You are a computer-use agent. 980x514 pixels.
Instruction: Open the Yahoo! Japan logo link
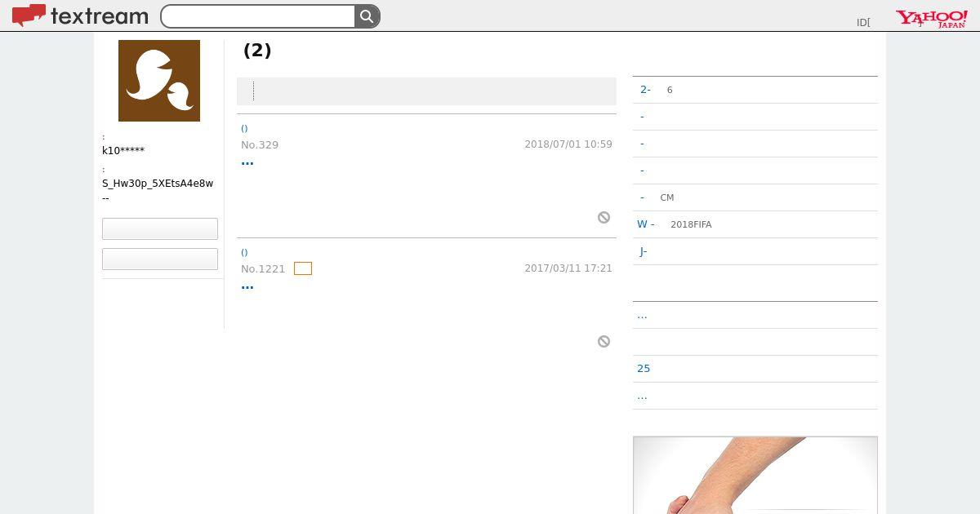point(931,19)
